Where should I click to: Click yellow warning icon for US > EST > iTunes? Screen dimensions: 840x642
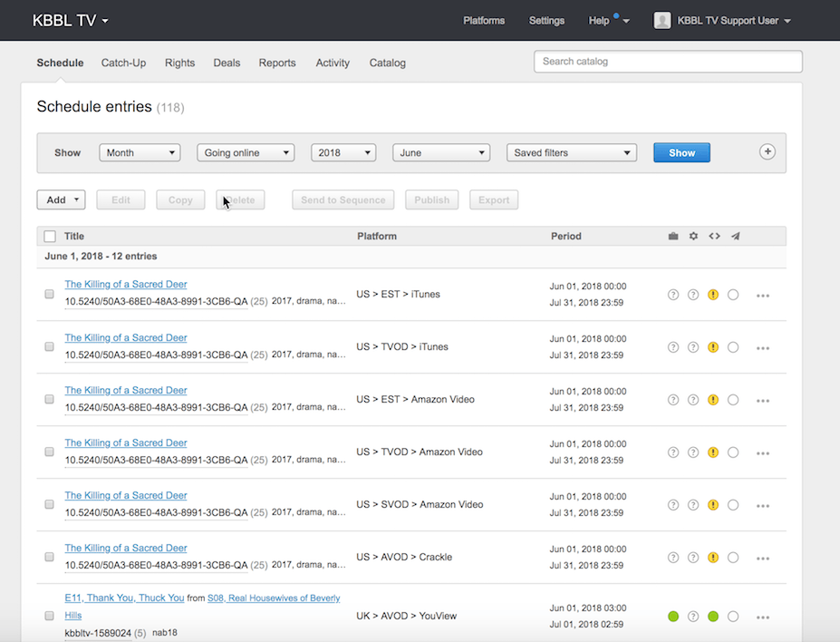713,295
